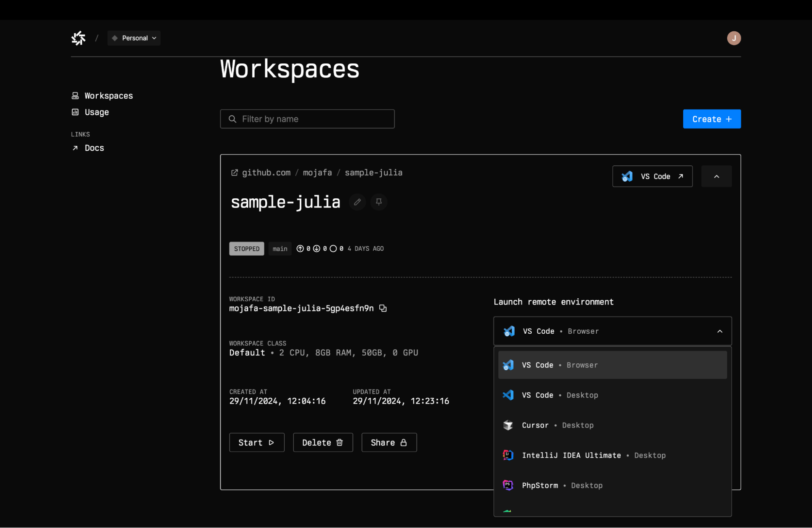Click the Create button
This screenshot has width=812, height=528.
712,119
